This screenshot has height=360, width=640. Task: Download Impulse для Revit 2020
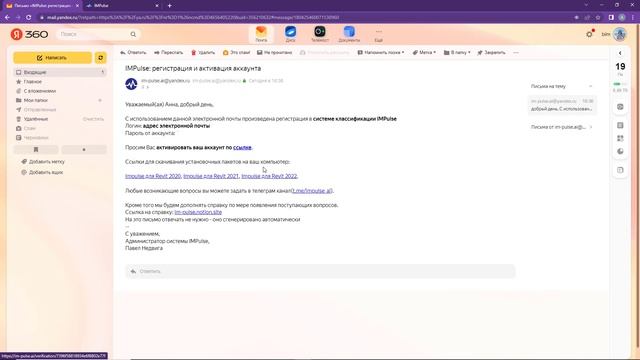[x=153, y=176]
